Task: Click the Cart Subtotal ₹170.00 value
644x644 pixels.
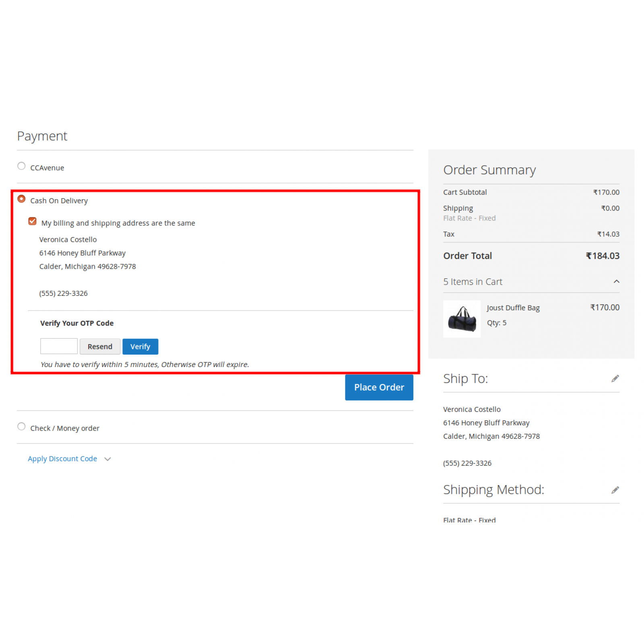Action: [x=606, y=192]
